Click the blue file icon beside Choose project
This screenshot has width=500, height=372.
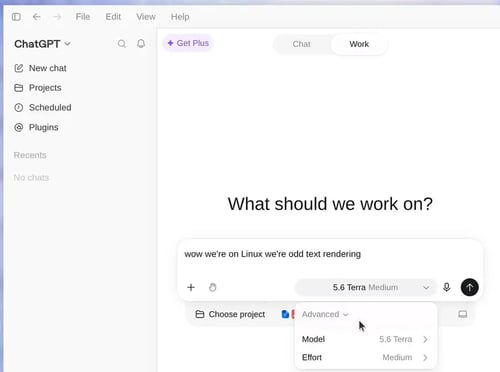pyautogui.click(x=285, y=314)
